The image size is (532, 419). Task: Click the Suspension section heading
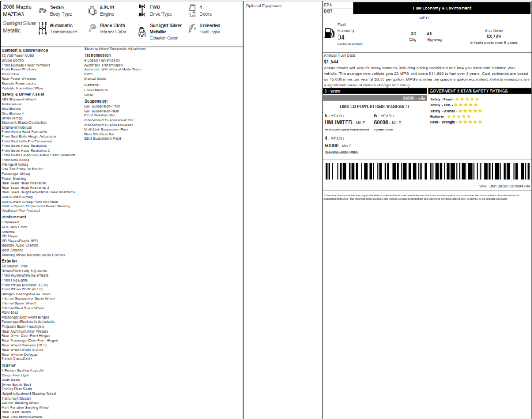point(95,101)
